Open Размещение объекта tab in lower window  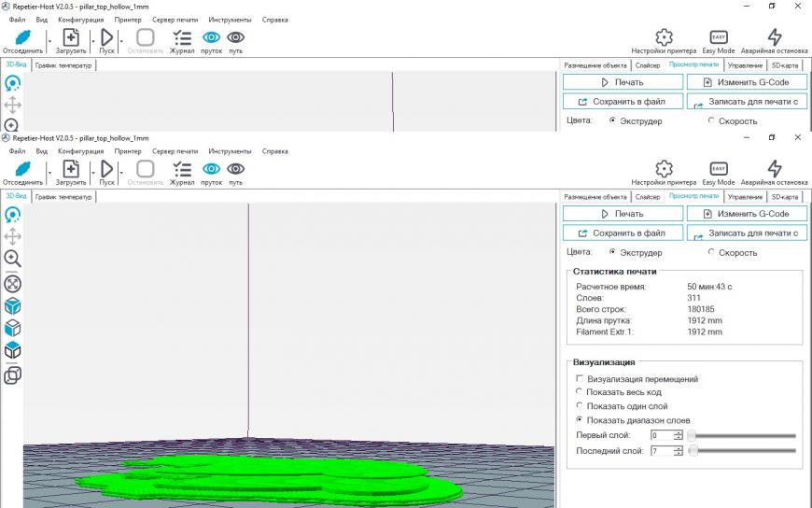point(595,197)
